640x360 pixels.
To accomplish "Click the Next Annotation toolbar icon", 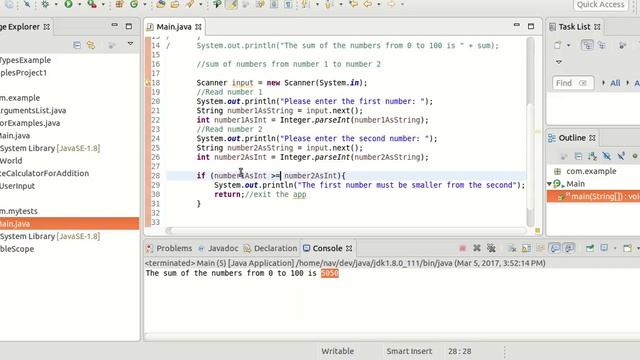I will coord(305,4).
